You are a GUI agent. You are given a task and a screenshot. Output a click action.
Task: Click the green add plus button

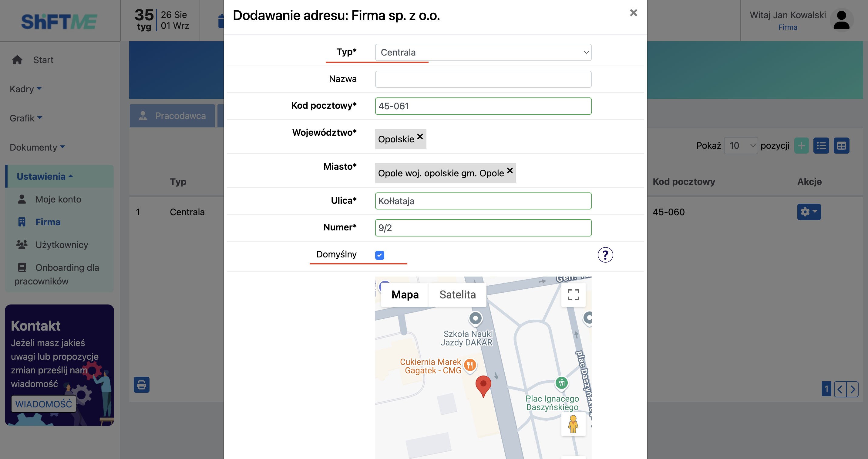[x=801, y=146]
